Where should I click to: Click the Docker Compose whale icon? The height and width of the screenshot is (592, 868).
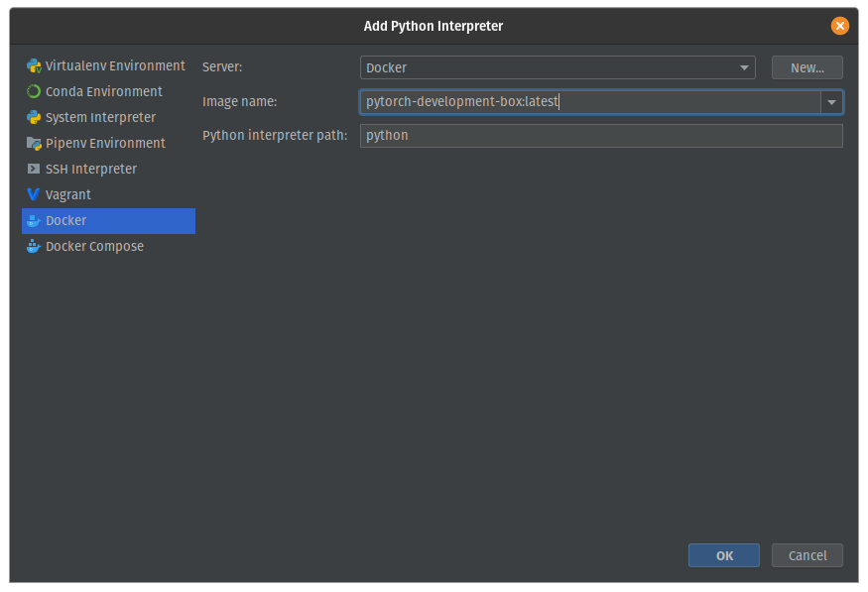(34, 247)
